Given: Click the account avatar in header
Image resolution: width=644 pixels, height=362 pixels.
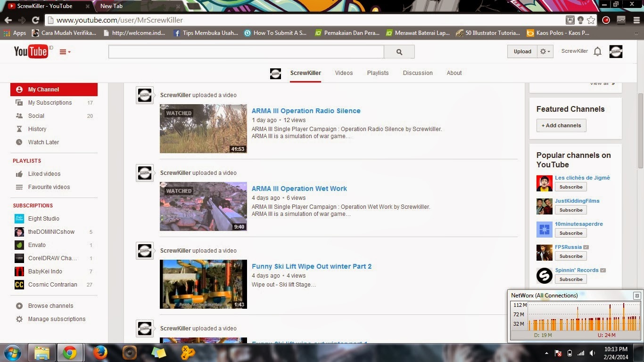Looking at the screenshot, I should point(616,51).
